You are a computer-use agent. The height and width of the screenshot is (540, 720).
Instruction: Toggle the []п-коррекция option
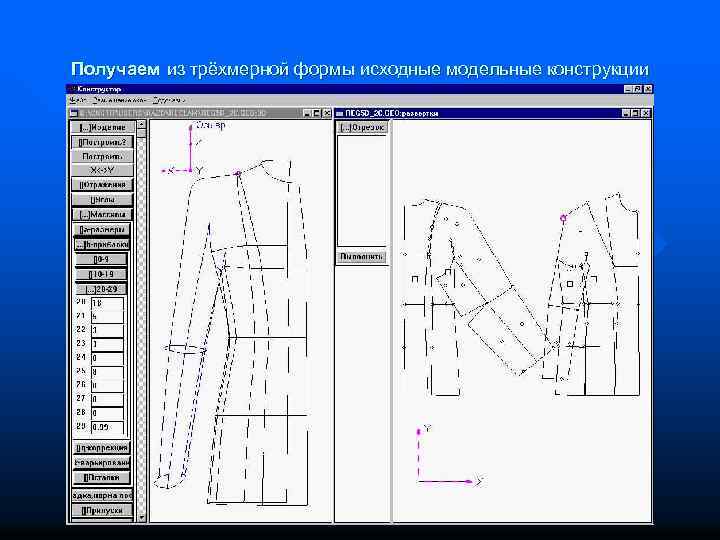click(x=102, y=448)
